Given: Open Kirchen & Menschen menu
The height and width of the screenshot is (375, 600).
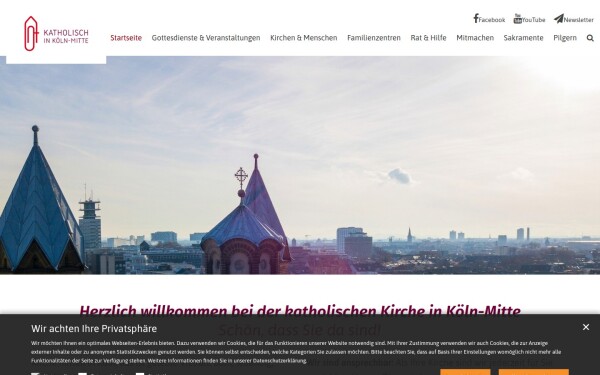Looking at the screenshot, I should click(303, 38).
